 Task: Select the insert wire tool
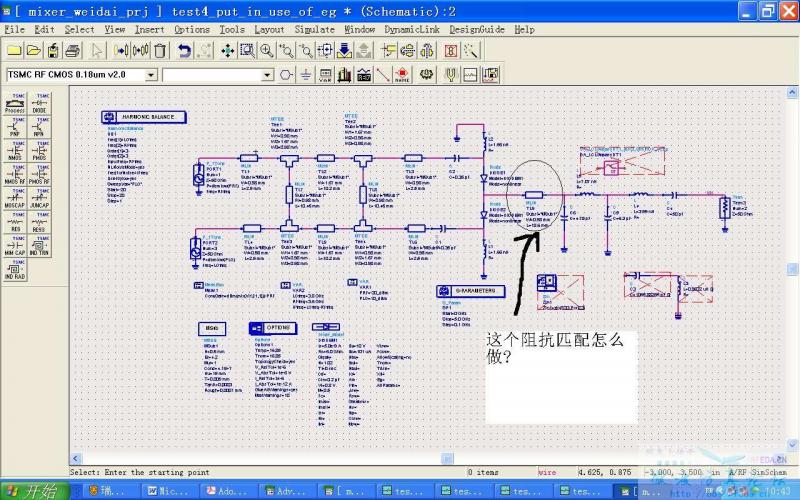click(383, 76)
